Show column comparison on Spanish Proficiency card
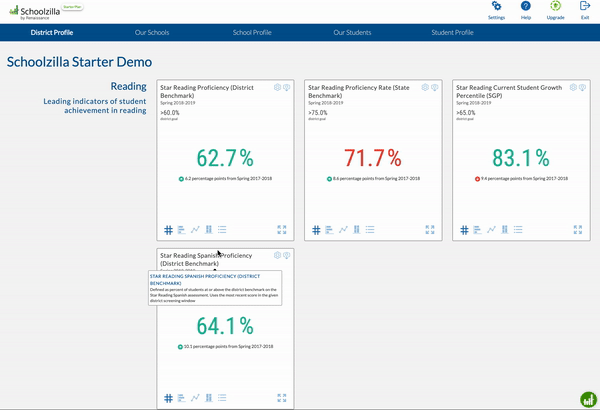600x410 pixels. click(x=209, y=398)
